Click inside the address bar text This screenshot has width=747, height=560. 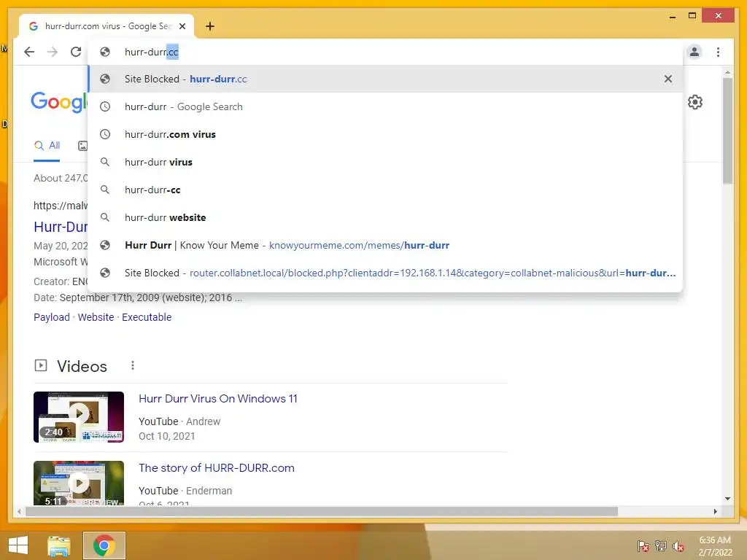point(151,52)
